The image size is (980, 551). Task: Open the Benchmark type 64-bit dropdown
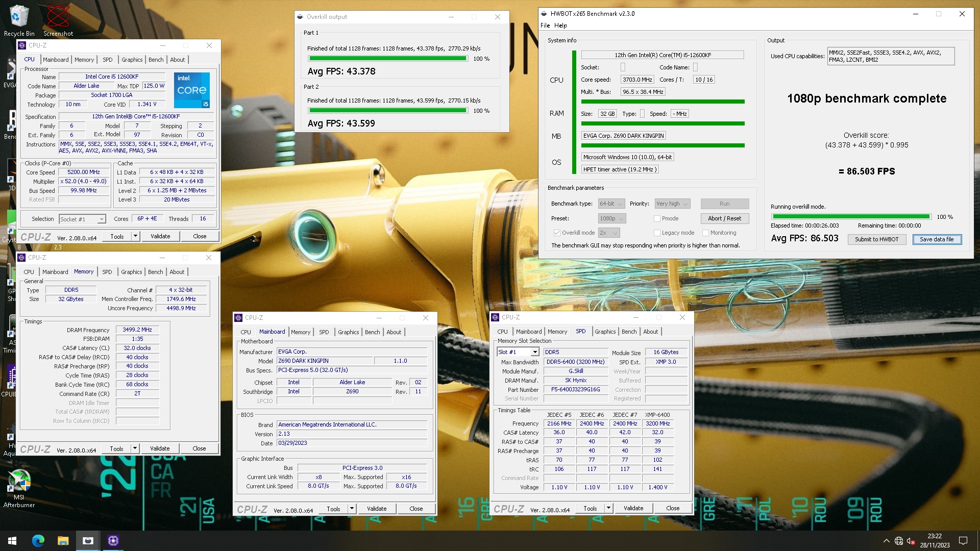(x=611, y=204)
